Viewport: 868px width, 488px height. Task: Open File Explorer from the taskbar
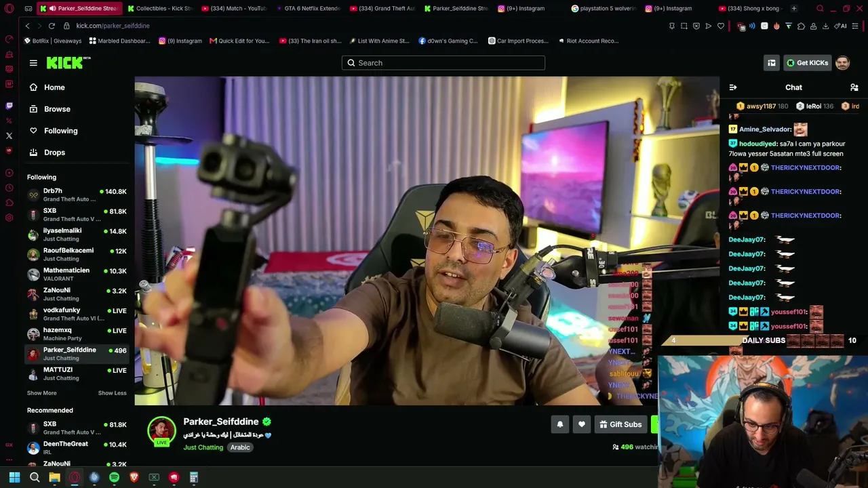tap(54, 477)
